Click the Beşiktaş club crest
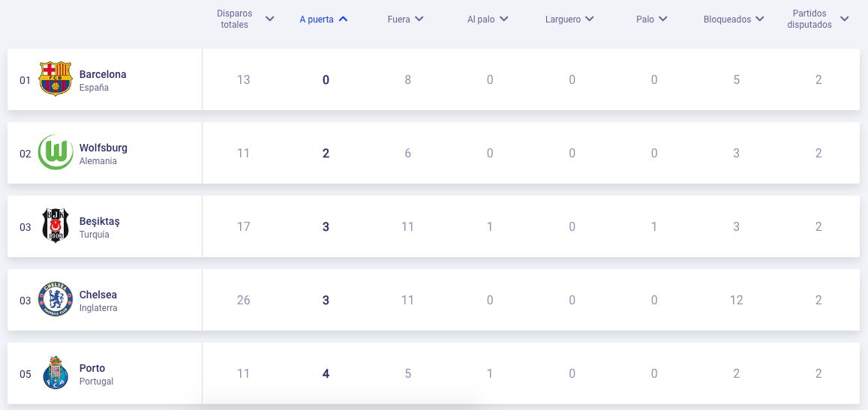Screen dimensions: 868x410 [x=56, y=226]
